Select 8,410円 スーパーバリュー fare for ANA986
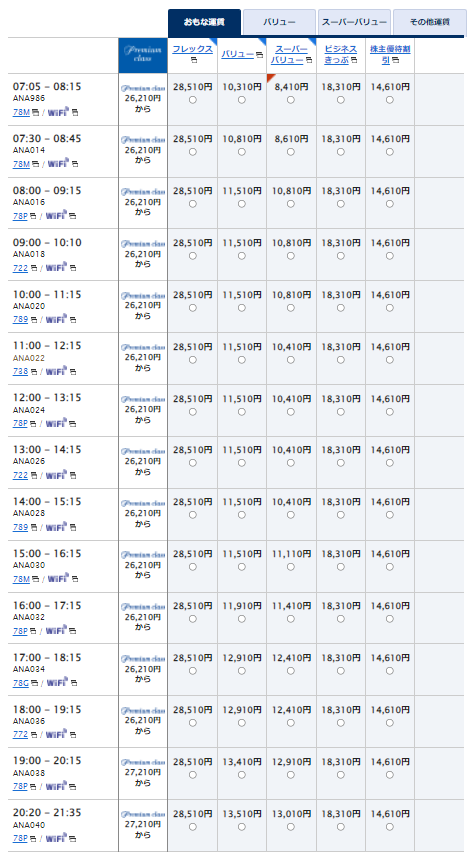 [x=291, y=100]
